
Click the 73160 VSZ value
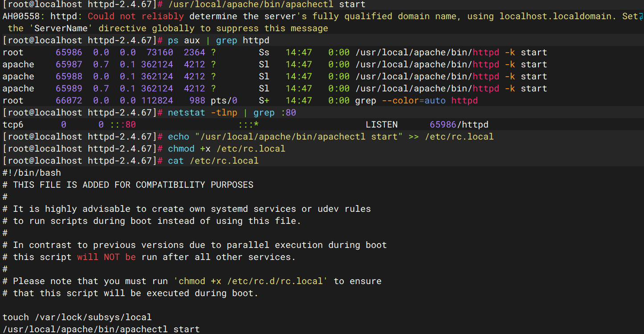(160, 53)
